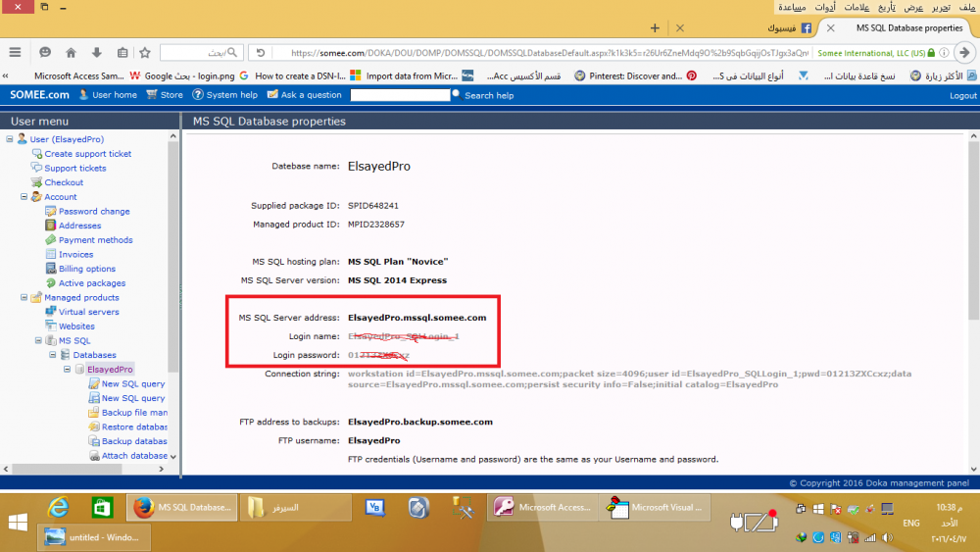This screenshot has width=980, height=552.
Task: Open Payment methods
Action: (96, 240)
